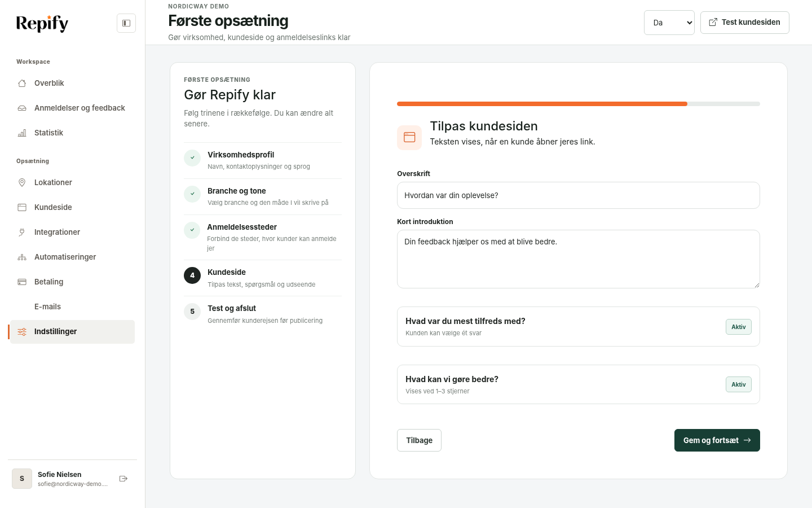The height and width of the screenshot is (508, 812).
Task: Click the resize handle of Kort introduktion textarea
Action: (x=757, y=285)
